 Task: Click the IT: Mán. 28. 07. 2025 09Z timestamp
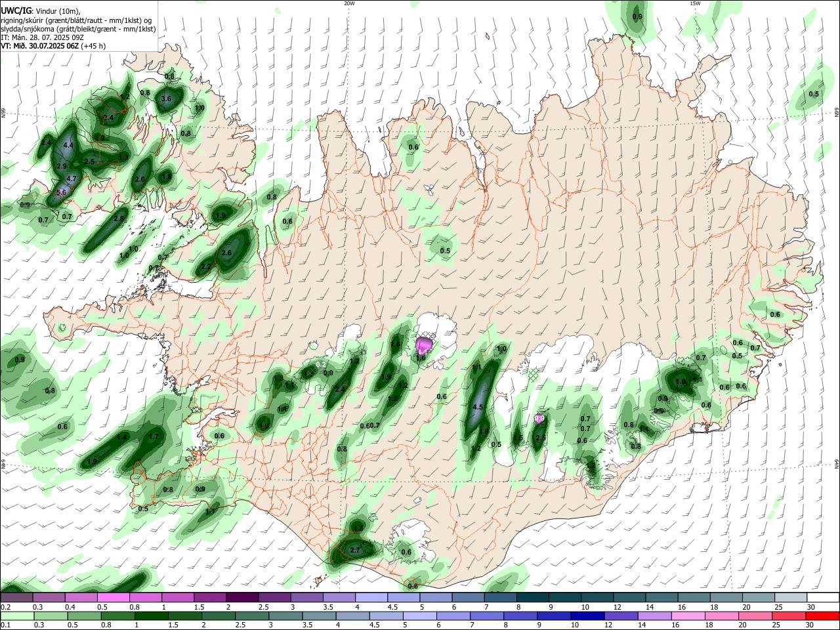[42, 37]
